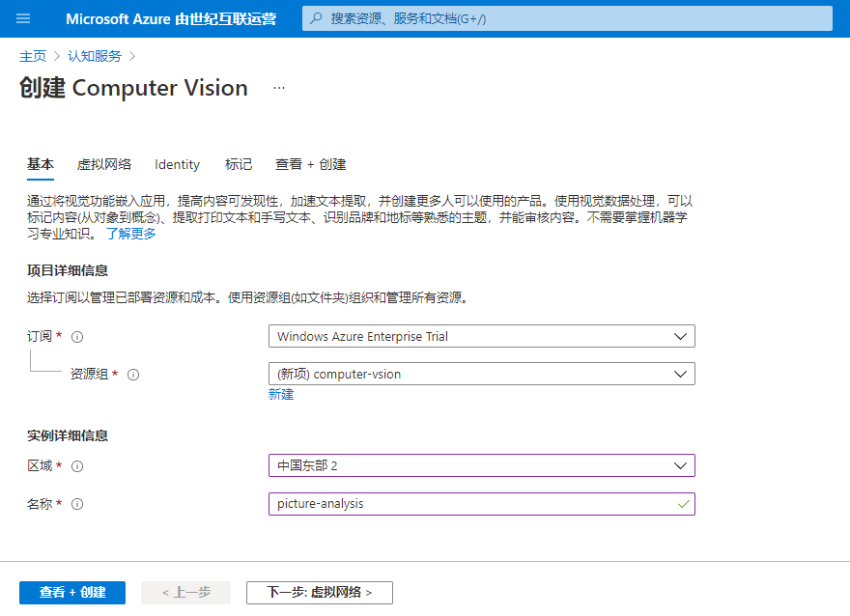Screen dimensions: 850x616
Task: Click 下一步: 虚拟网络 button
Action: 320,593
